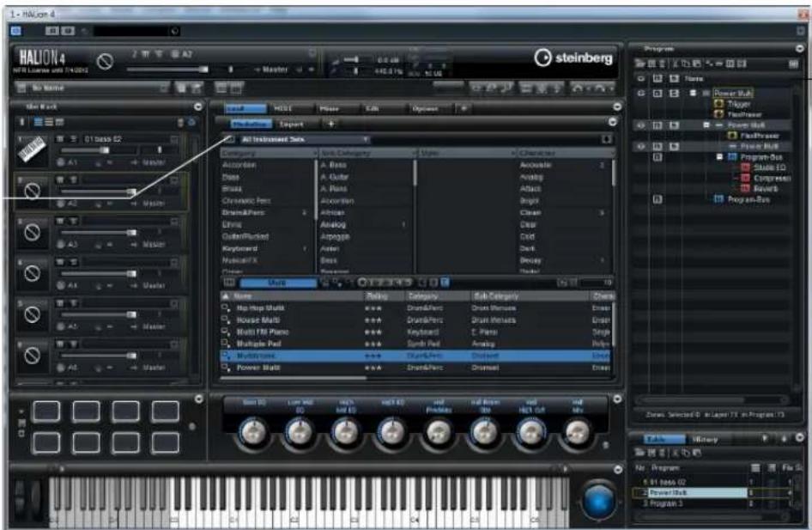Open the Character column header dropdown

613,154
